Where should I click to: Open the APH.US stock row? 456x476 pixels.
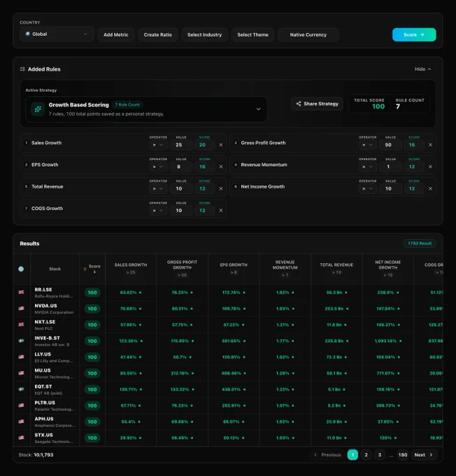[228, 421]
